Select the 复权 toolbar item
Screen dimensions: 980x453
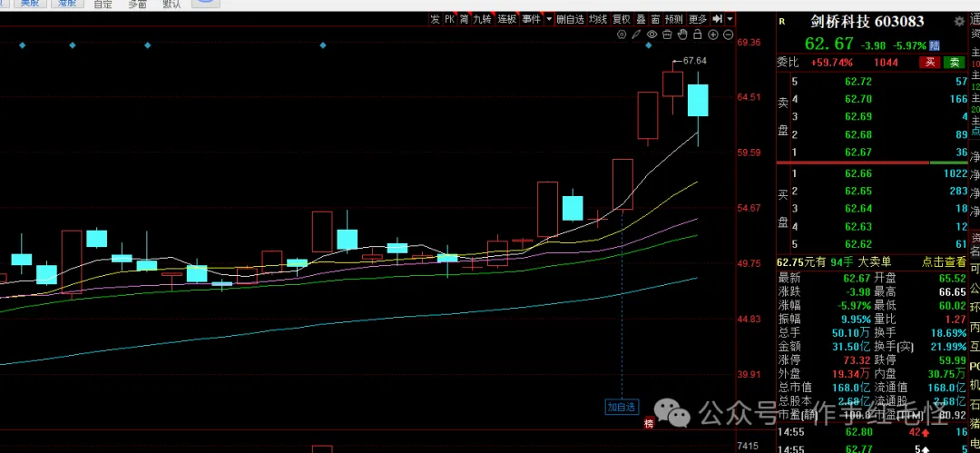621,18
